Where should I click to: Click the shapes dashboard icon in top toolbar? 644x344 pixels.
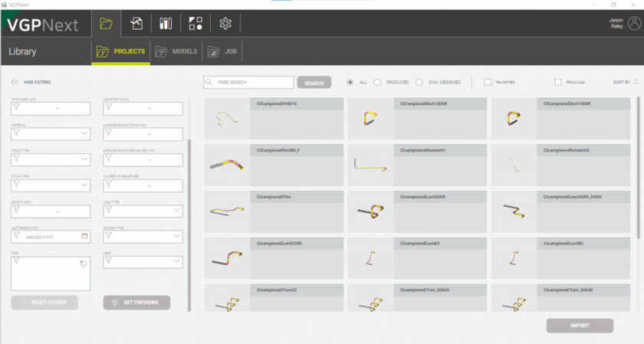click(195, 24)
